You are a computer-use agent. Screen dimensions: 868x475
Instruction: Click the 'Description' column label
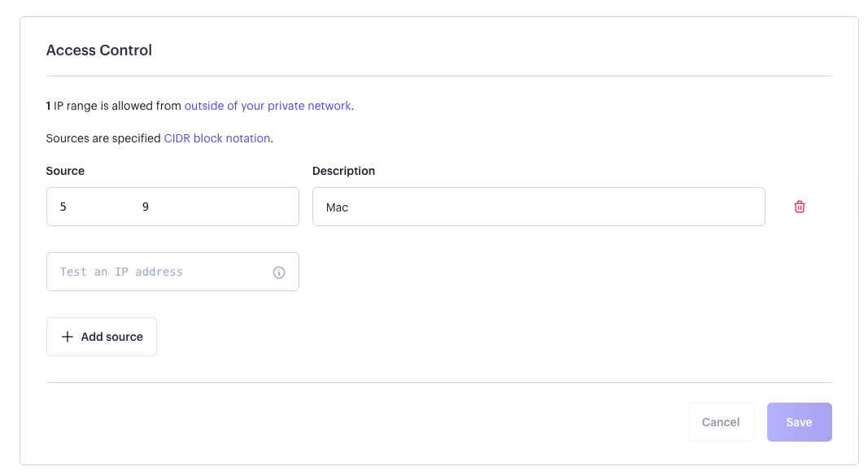(343, 171)
